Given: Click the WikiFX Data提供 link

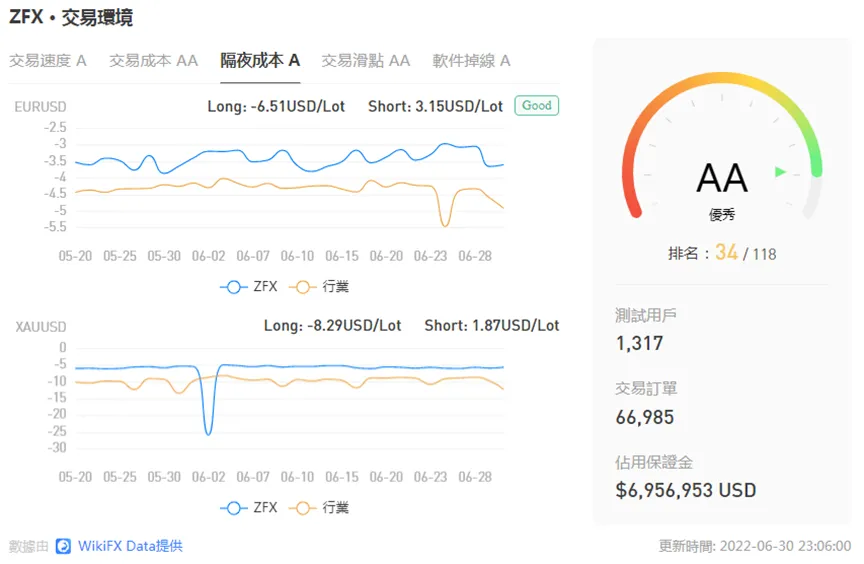Looking at the screenshot, I should [x=130, y=546].
